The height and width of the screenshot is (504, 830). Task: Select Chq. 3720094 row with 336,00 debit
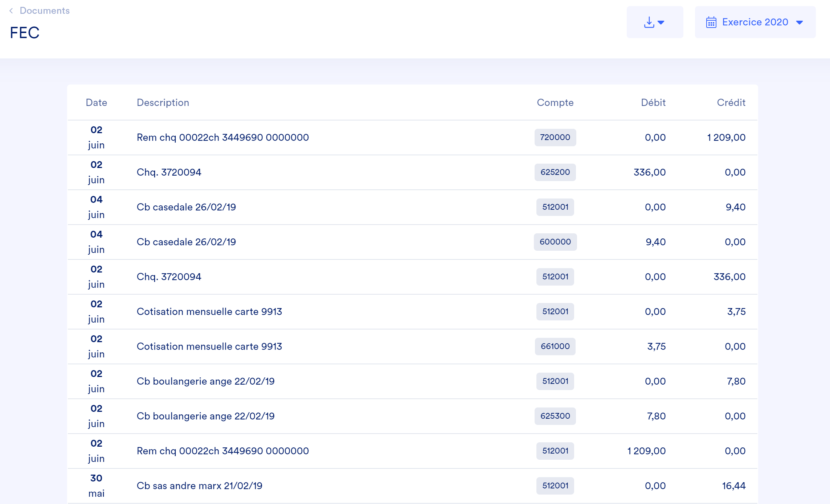coord(169,172)
